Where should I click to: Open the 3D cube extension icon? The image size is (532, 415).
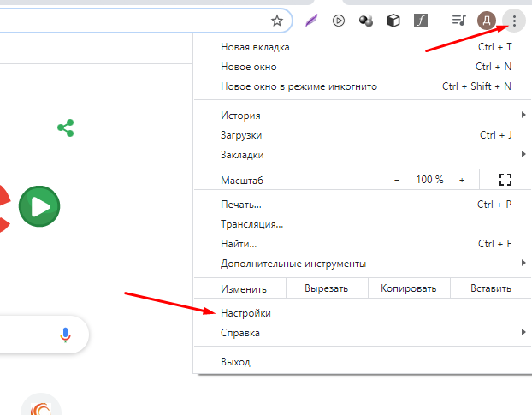point(393,21)
